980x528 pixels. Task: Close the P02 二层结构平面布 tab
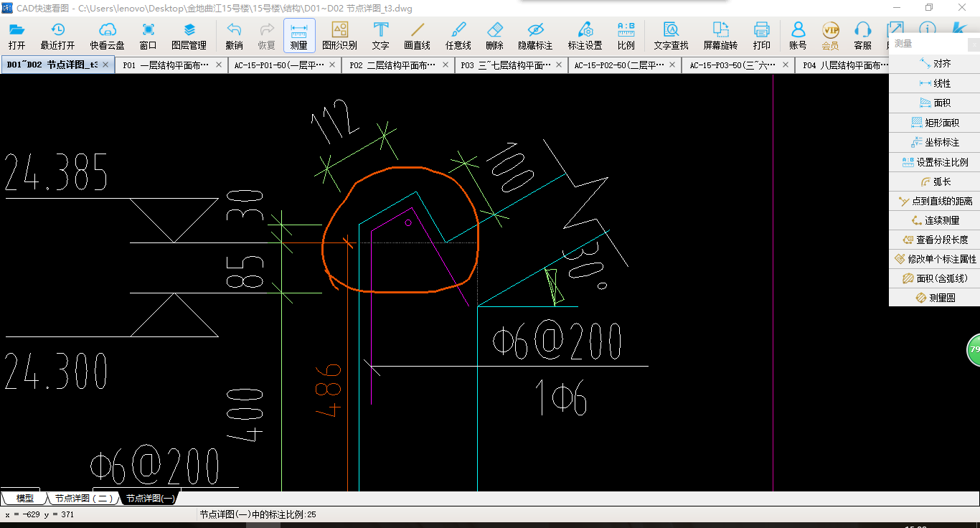coord(446,65)
